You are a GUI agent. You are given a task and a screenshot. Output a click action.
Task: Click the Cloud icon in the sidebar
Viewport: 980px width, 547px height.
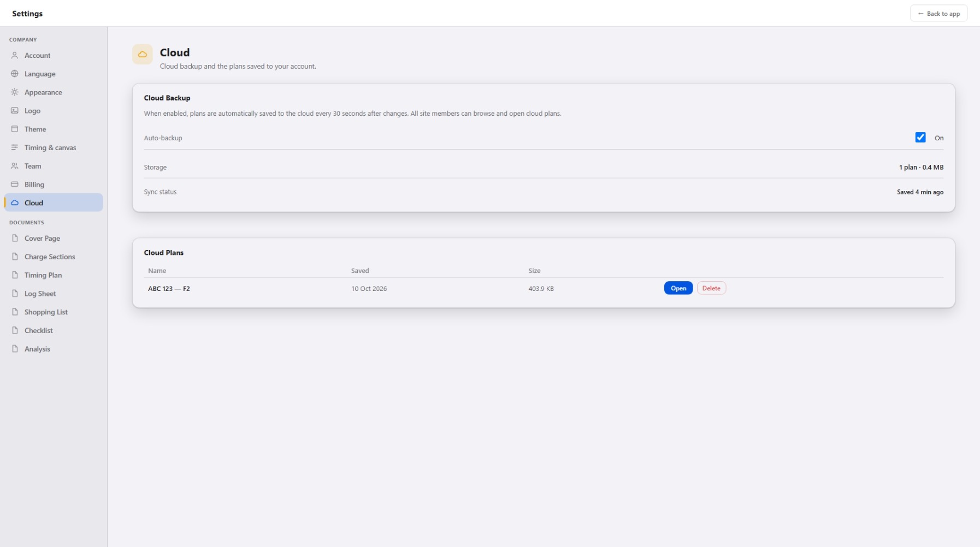[15, 203]
